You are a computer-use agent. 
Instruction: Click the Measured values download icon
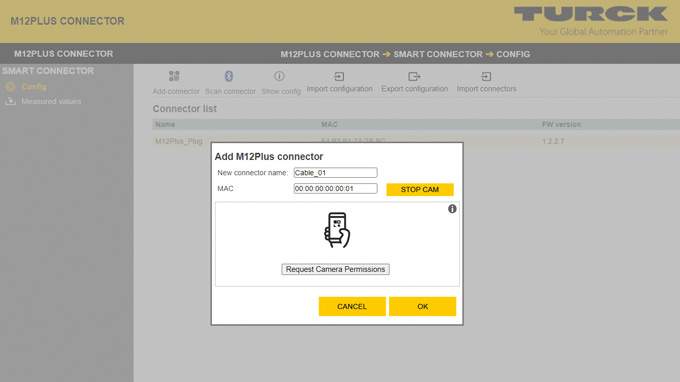[10, 101]
